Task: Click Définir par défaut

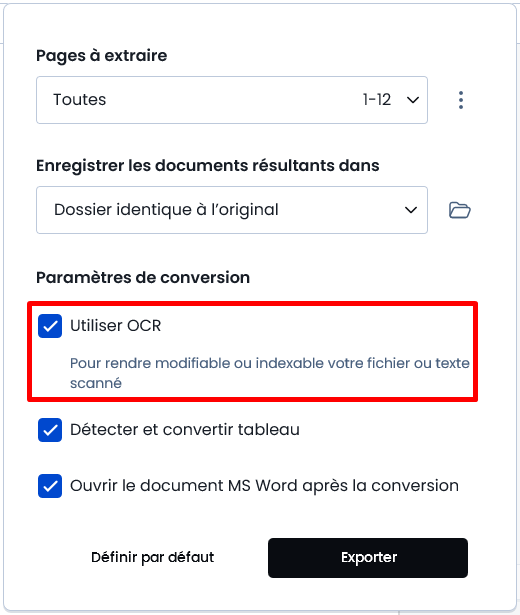Action: coord(153,557)
